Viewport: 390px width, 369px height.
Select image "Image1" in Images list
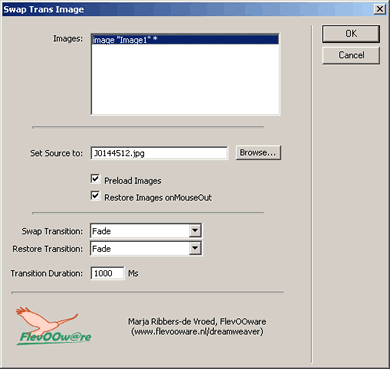185,40
